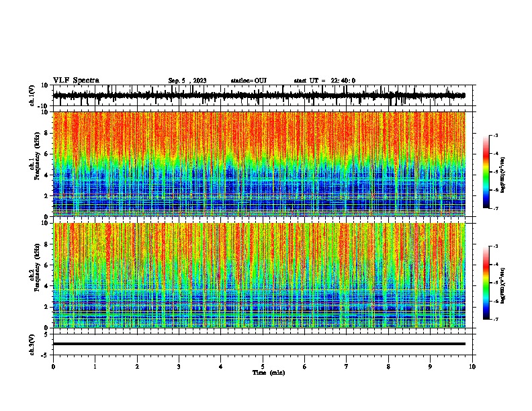
Task: Click ch.1 spectrogram at the 4 minute mark
Action: click(221, 164)
